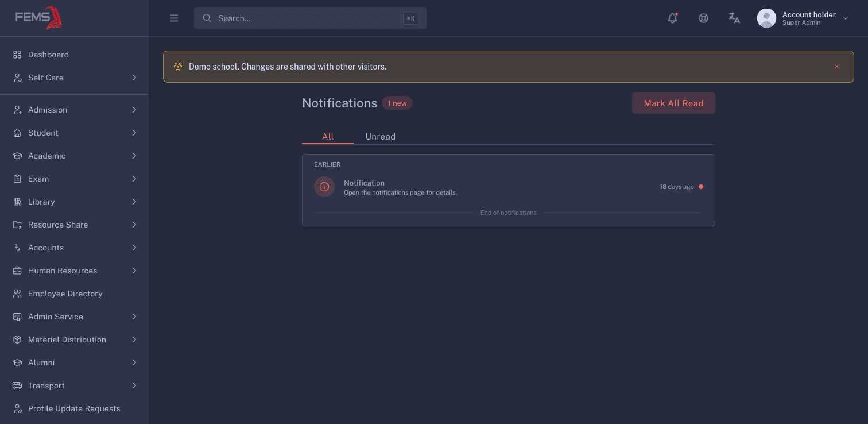Click the unread red dot indicator
Image resolution: width=868 pixels, height=424 pixels.
pos(701,187)
